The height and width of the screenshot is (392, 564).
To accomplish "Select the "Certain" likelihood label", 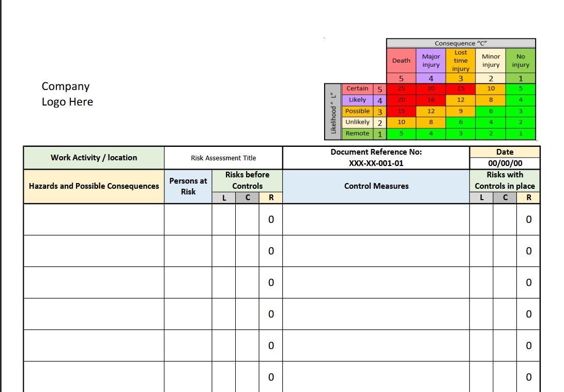I will [357, 88].
